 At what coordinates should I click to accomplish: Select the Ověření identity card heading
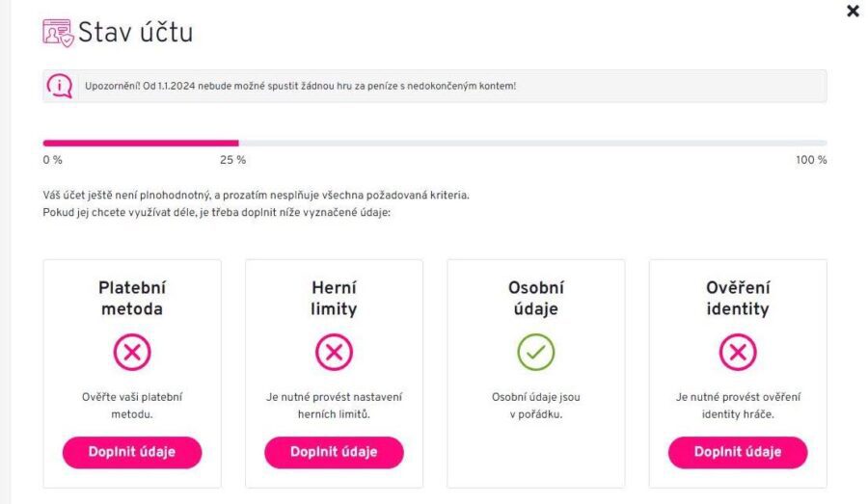737,298
